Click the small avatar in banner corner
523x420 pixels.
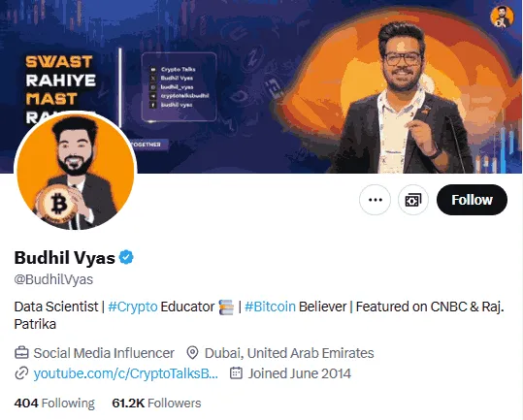[502, 16]
